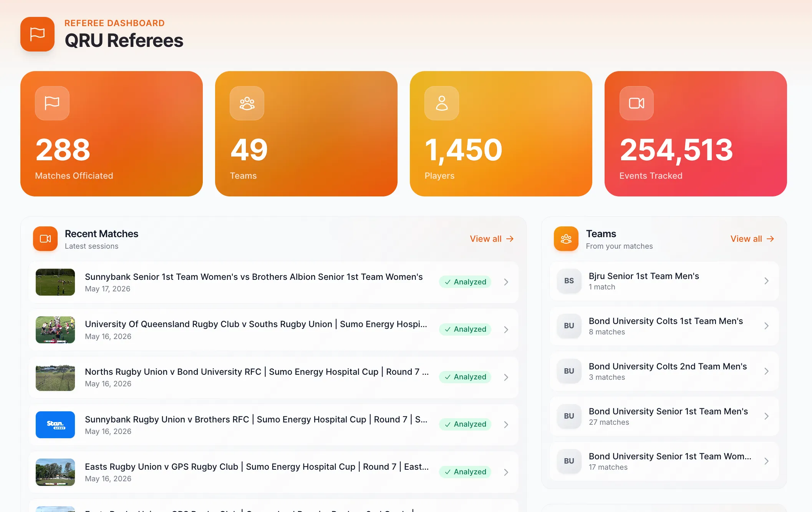Click the person icon on Players card
Image resolution: width=812 pixels, height=512 pixels.
(x=442, y=103)
